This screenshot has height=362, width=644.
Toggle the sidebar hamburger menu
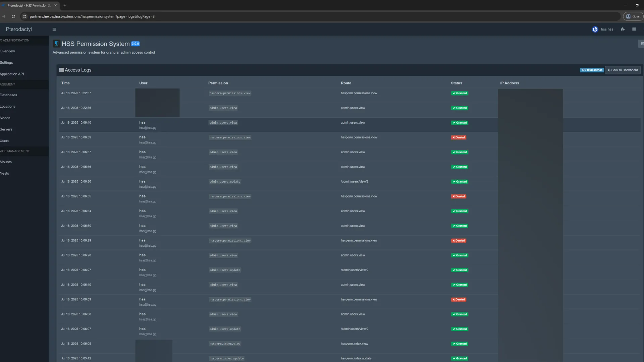pos(54,29)
